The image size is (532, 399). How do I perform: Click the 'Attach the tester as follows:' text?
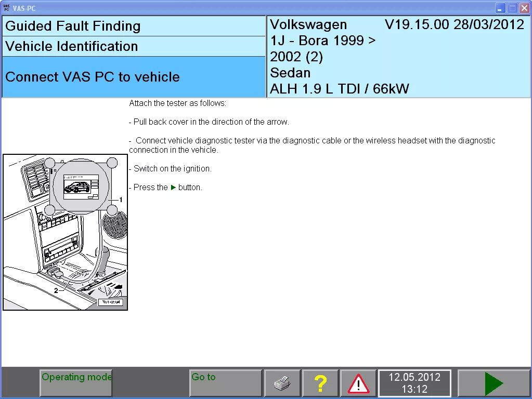coord(177,103)
